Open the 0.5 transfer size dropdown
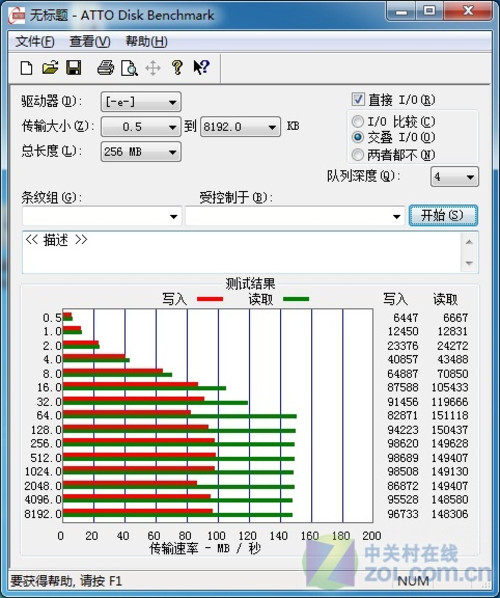This screenshot has width=500, height=598. coord(141,127)
